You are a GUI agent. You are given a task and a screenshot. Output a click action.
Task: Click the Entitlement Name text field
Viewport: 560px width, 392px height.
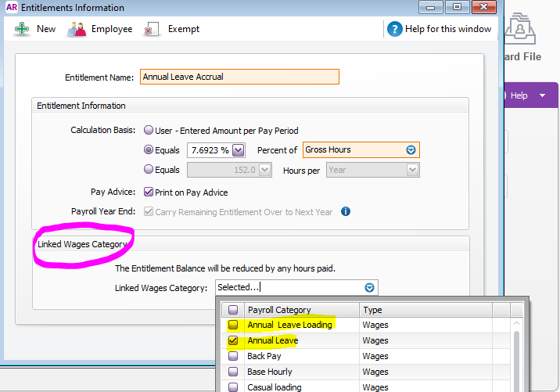click(239, 77)
